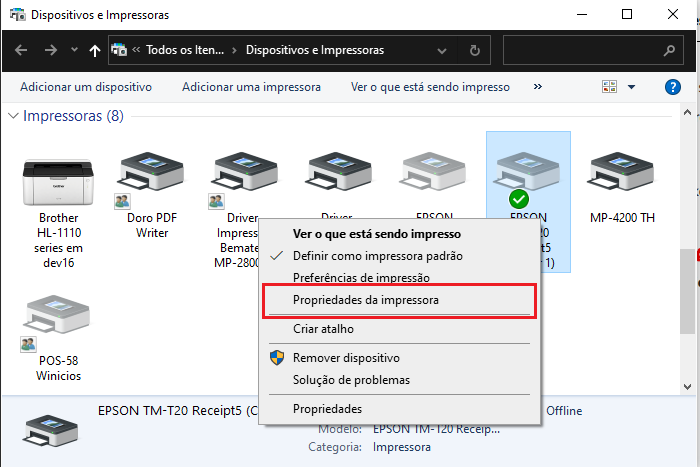700x467 pixels.
Task: Click the printer icon in the details pane
Action: pyautogui.click(x=51, y=430)
